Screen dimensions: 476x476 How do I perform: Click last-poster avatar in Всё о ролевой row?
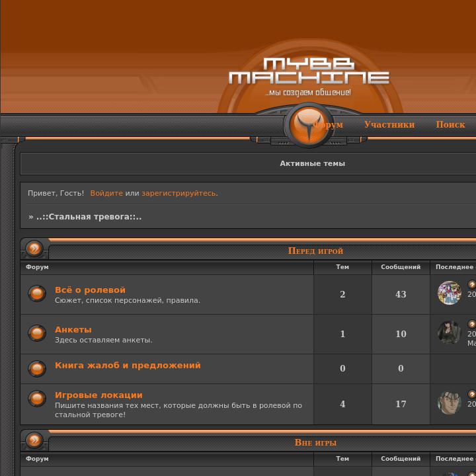pyautogui.click(x=450, y=293)
